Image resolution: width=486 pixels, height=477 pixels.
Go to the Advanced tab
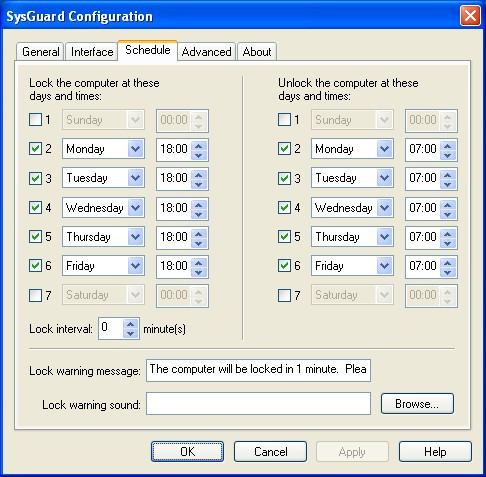coord(206,52)
